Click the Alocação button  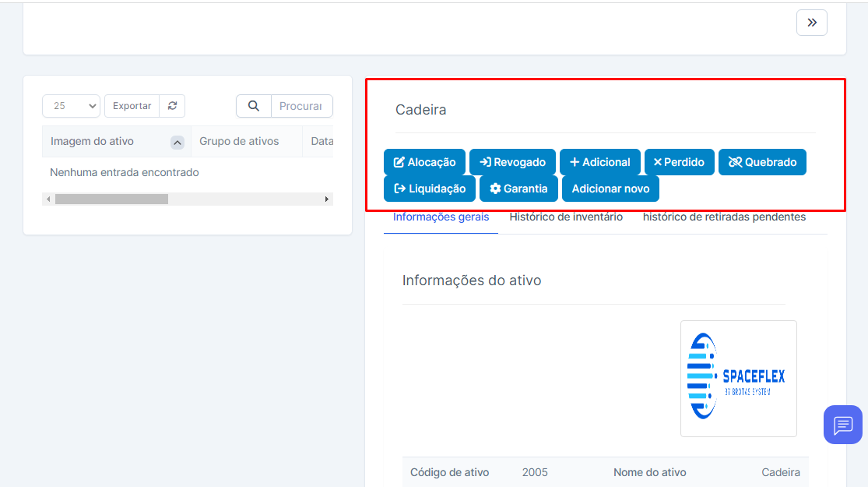(x=424, y=162)
